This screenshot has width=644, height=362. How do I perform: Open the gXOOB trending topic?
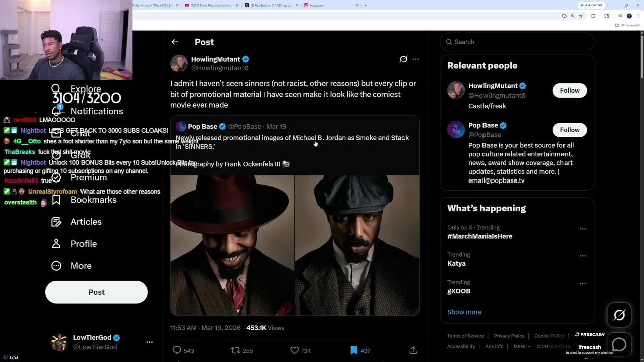point(459,291)
